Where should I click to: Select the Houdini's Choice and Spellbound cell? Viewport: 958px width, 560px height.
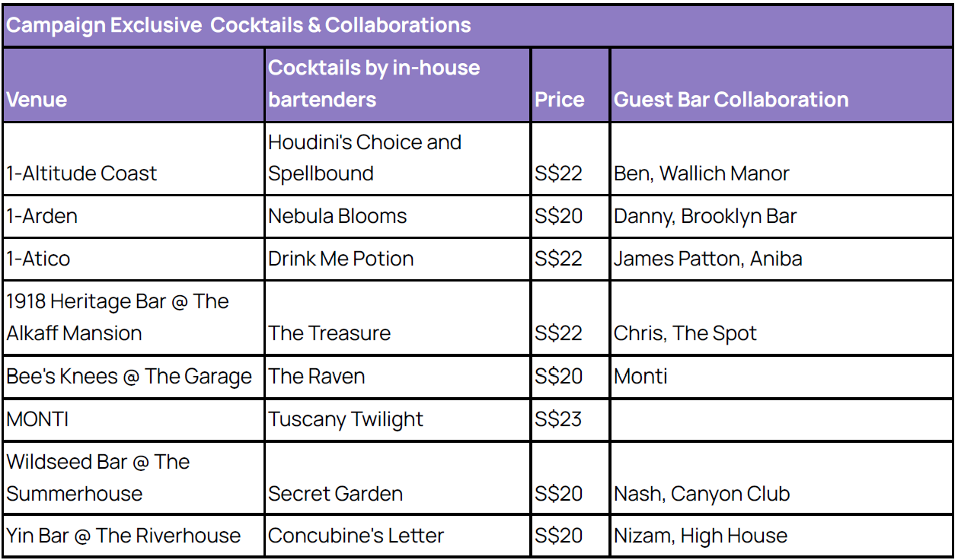pos(398,158)
